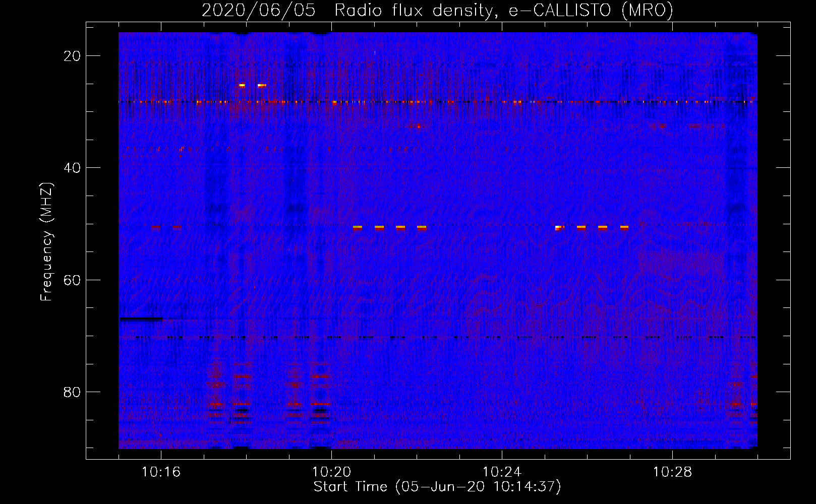Click the 10:20 time tick label
This screenshot has height=504, width=816.
coord(331,472)
